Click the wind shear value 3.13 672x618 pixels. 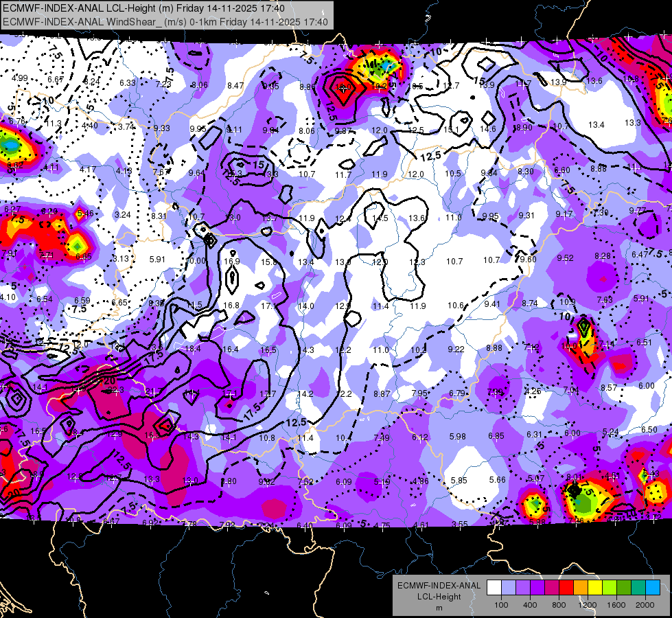(x=121, y=259)
